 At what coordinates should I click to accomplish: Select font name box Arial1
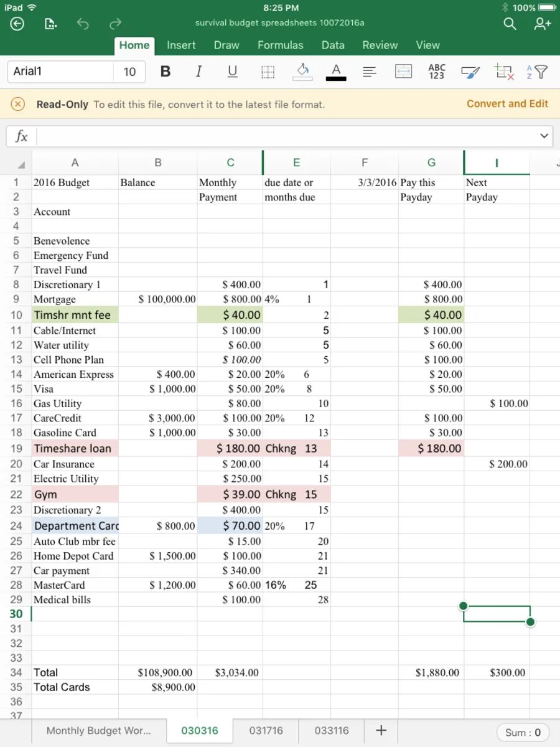(60, 72)
